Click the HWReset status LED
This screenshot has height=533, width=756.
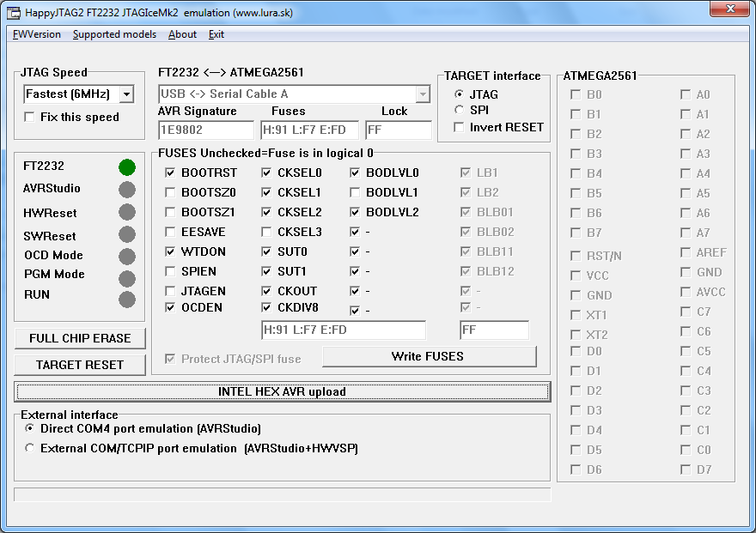(x=127, y=212)
